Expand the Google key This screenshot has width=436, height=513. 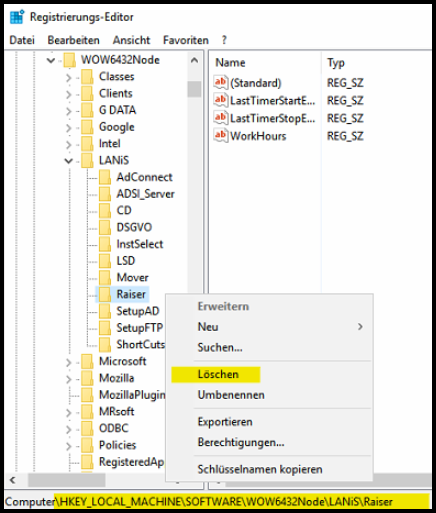[x=69, y=127]
